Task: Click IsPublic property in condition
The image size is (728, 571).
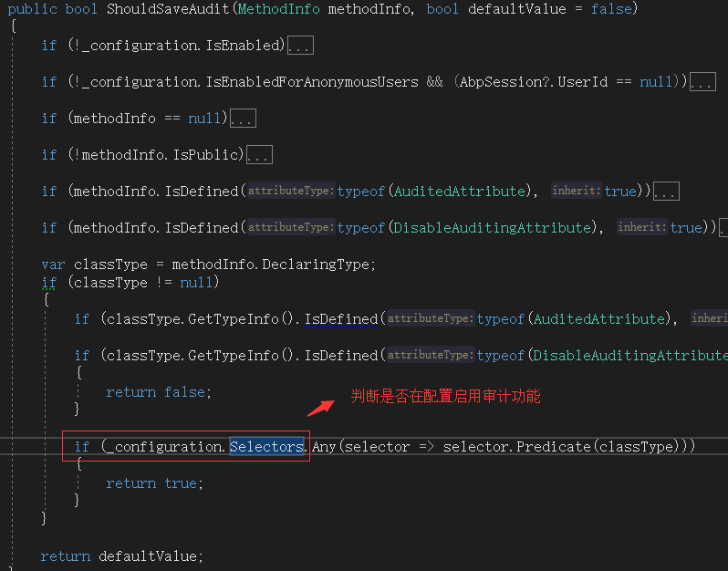Action: 205,155
